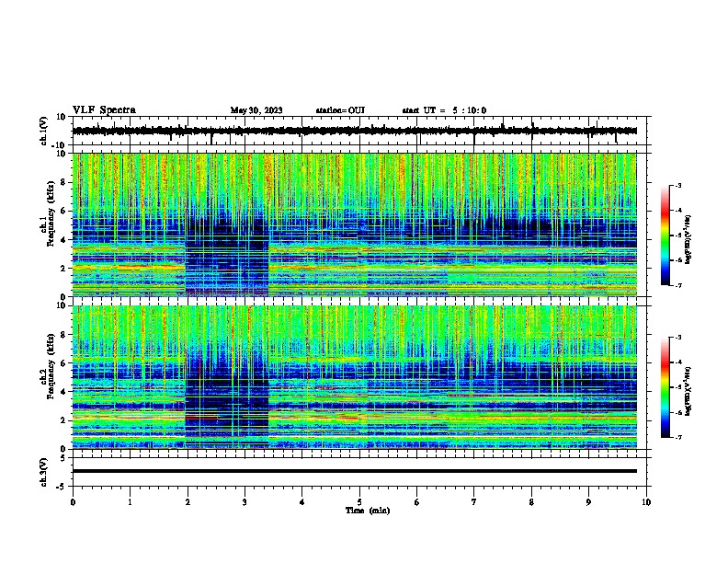Click the ch.1 "Frequency (kHz)" axis label
This screenshot has width=728, height=563.
(x=51, y=214)
